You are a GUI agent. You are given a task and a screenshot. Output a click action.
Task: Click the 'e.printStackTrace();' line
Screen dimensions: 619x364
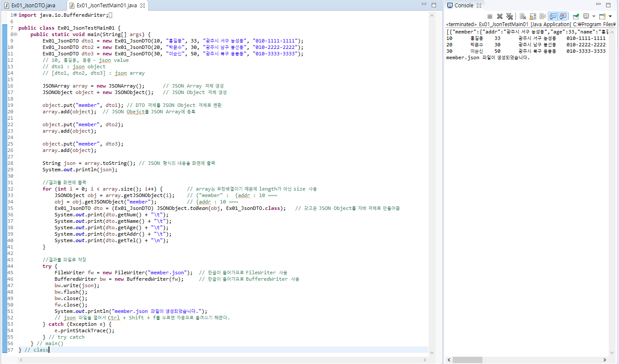point(85,331)
